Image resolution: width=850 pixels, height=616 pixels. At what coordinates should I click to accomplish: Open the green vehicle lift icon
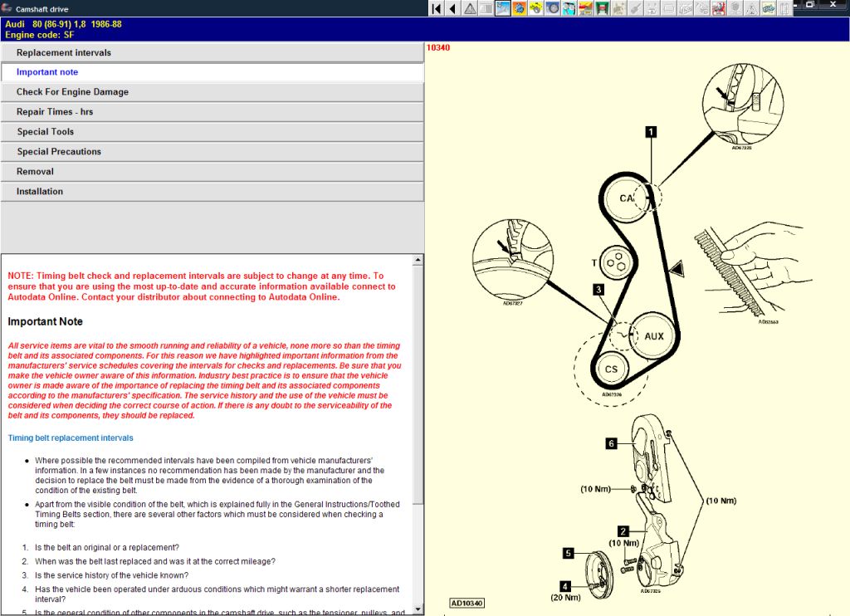pyautogui.click(x=603, y=8)
